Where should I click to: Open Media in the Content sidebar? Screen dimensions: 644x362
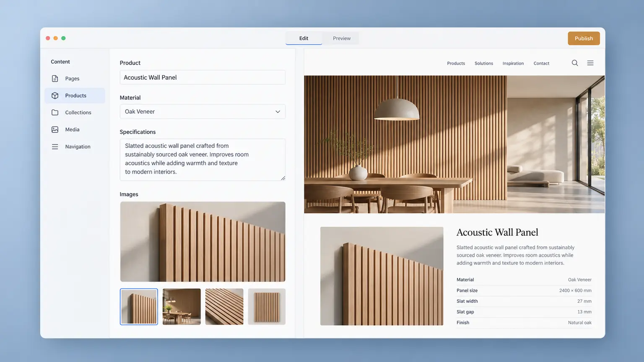point(75,129)
